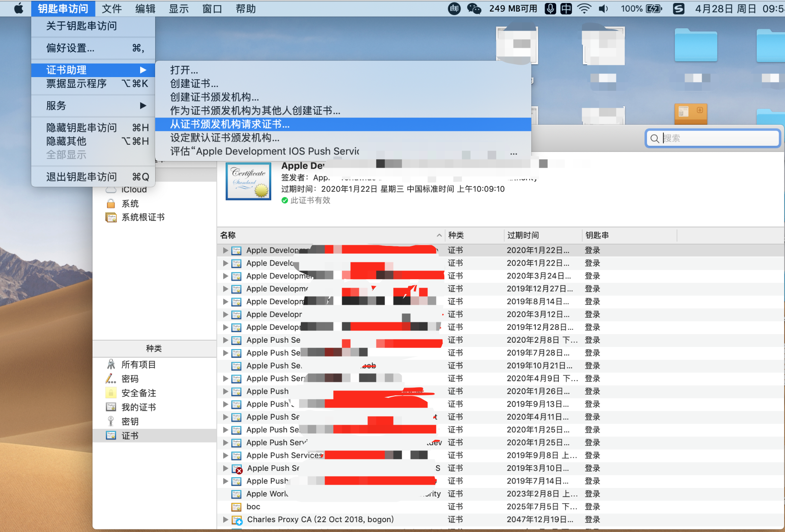The image size is (785, 532).
Task: Open 偏好设置 from the app menu
Action: point(70,48)
